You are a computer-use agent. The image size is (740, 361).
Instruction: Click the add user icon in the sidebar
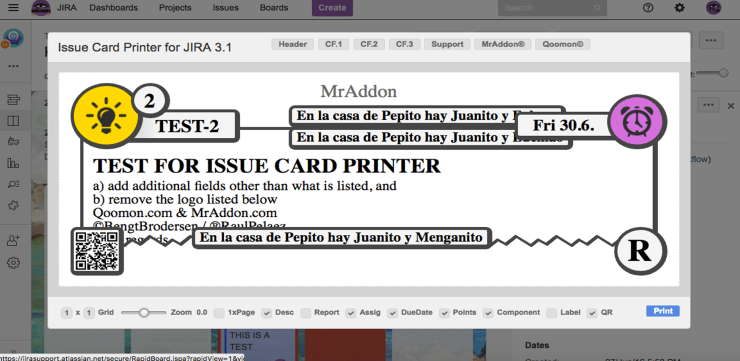click(13, 241)
